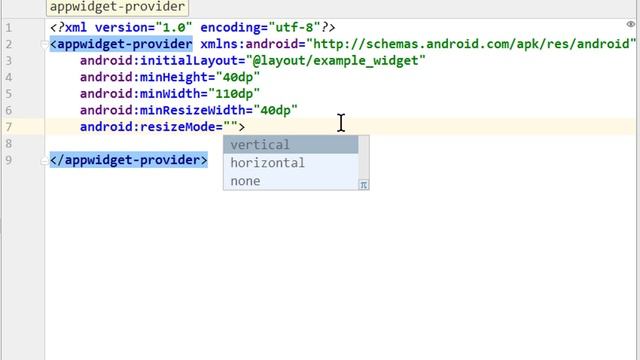Click the appwidget-provider breadcrumb label
Image resolution: width=640 pixels, height=360 pixels.
point(118,7)
